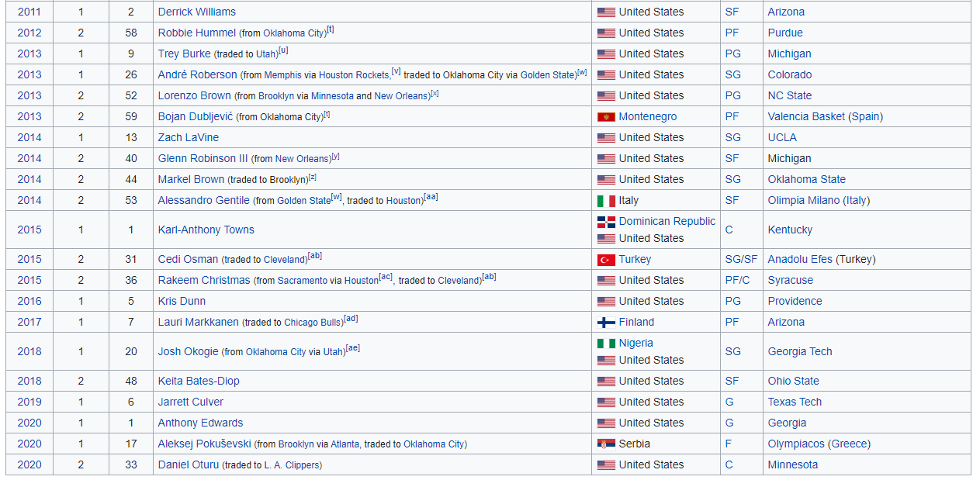
Task: Click the Providence college link
Action: (795, 301)
